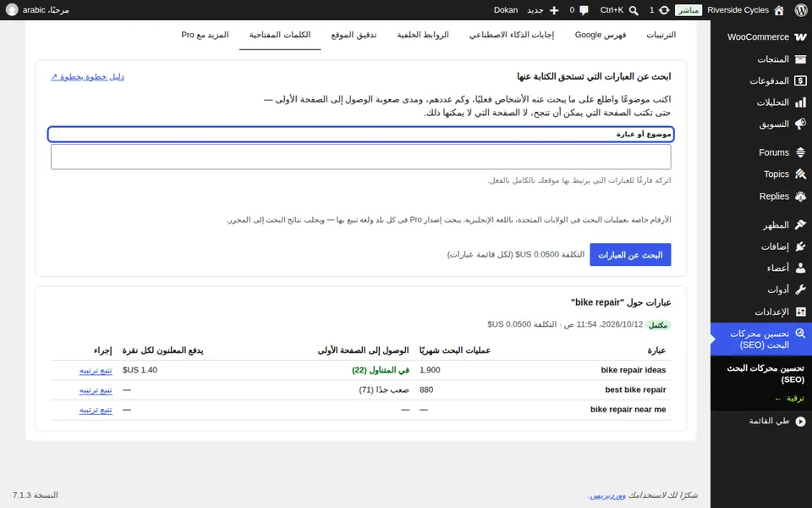Click the مباشر live status badge

(x=689, y=10)
